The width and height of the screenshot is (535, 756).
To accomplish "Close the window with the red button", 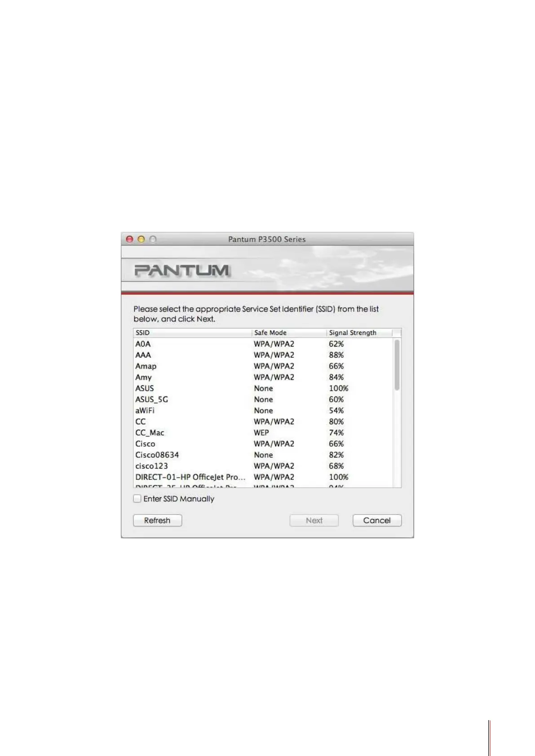I will coord(130,239).
